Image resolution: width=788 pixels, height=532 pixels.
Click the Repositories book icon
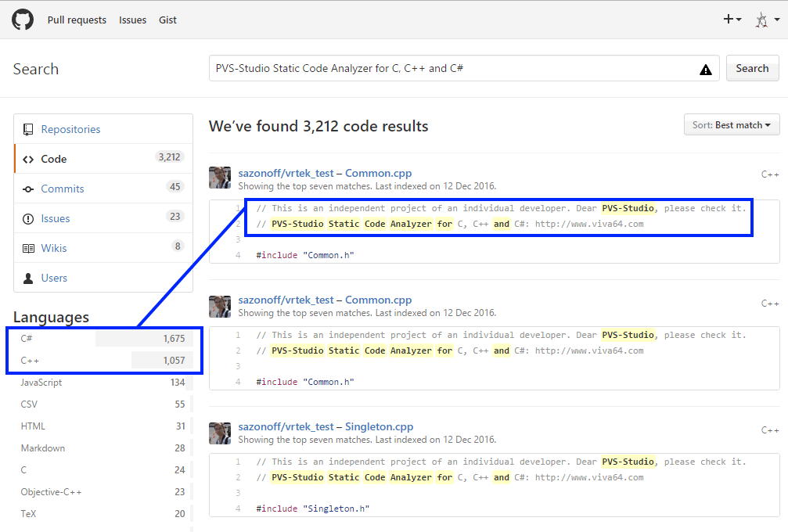28,130
